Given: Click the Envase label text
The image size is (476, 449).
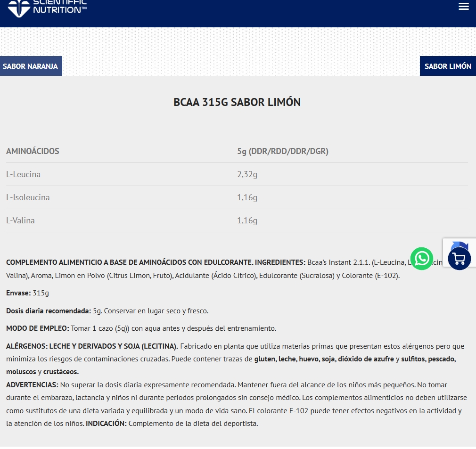Looking at the screenshot, I should click(18, 293).
